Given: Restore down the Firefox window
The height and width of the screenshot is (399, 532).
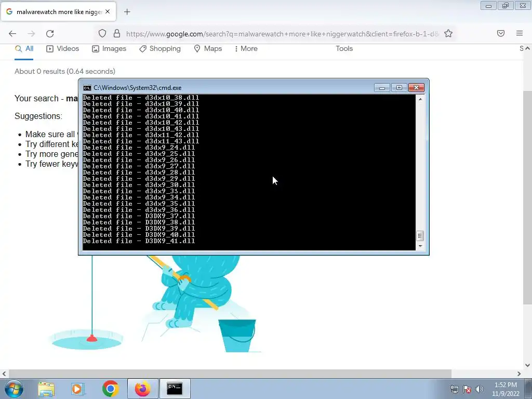Looking at the screenshot, I should (x=506, y=6).
